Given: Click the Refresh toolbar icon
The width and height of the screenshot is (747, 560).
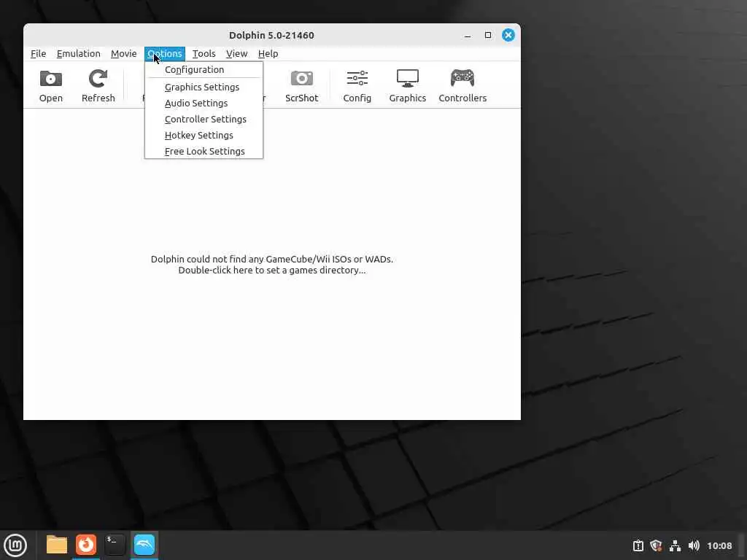Looking at the screenshot, I should tap(98, 79).
